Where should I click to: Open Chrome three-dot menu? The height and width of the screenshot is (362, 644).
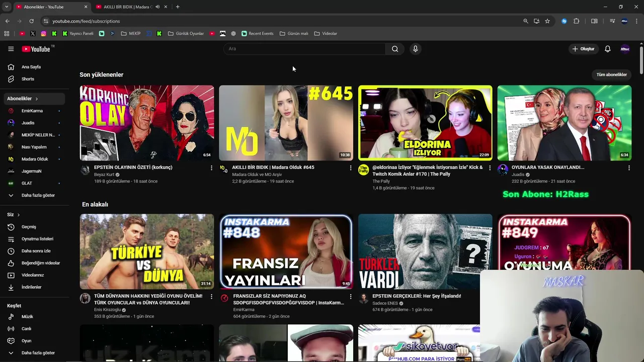[637, 21]
